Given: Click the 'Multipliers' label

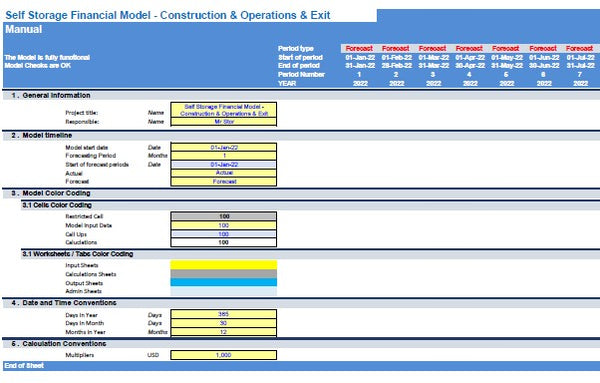Looking at the screenshot, I should coord(79,355).
